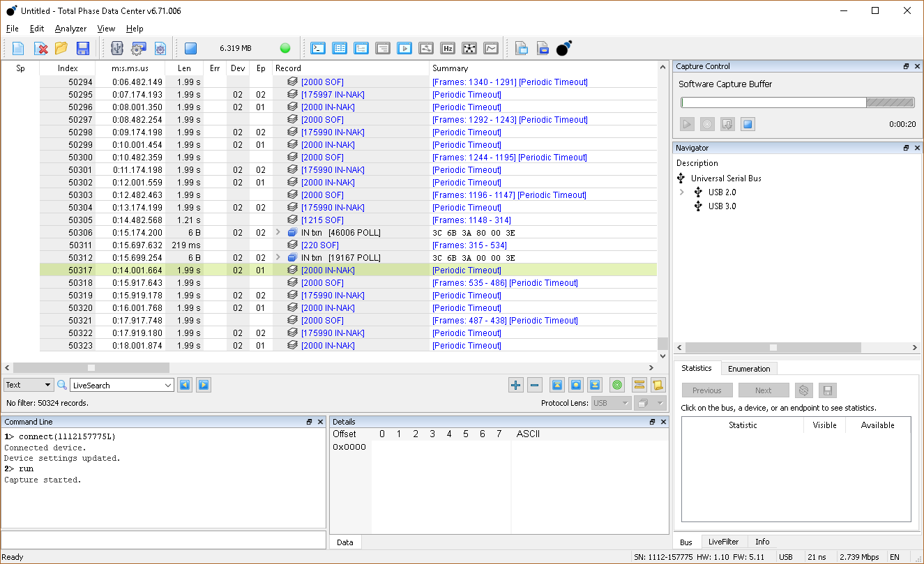
Task: Click the jump-to-top transaction icon
Action: [x=557, y=385]
